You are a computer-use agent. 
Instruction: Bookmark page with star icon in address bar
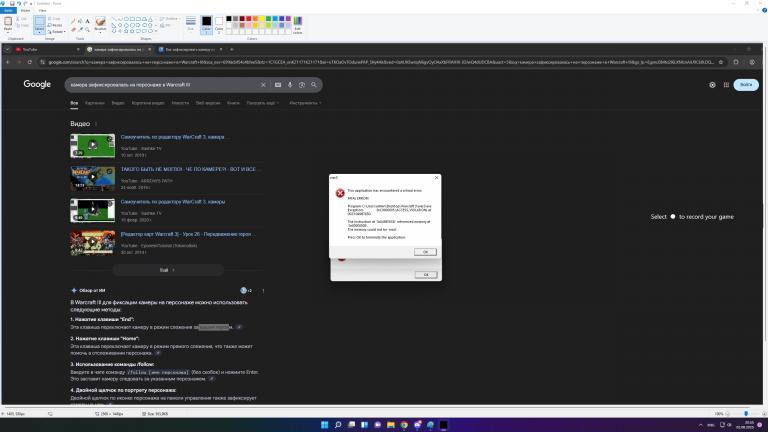pyautogui.click(x=721, y=62)
